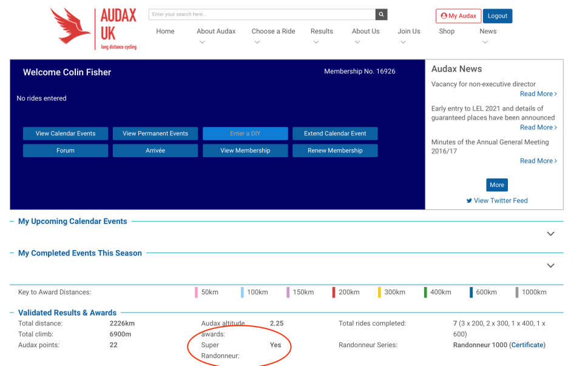Select the Enter a DIY option
This screenshot has width=588, height=366.
pyautogui.click(x=245, y=133)
